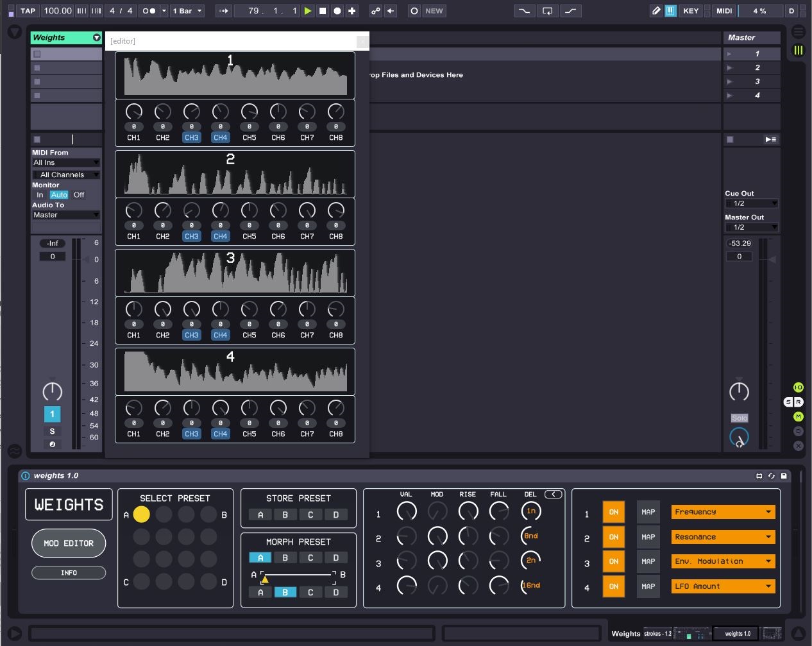Screen dimensions: 812x646
Task: Enable Draw Mode pencil icon
Action: click(x=656, y=11)
